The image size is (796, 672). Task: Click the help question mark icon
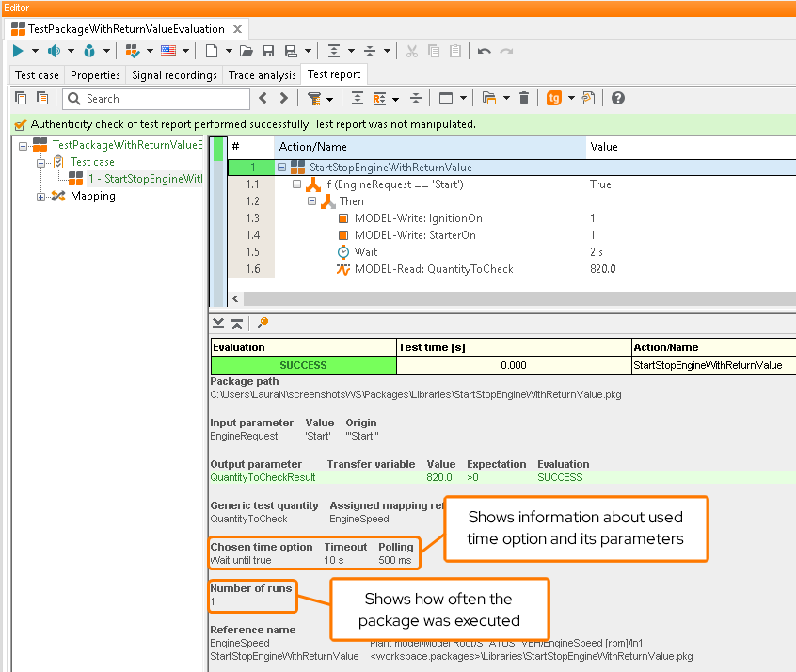point(618,98)
